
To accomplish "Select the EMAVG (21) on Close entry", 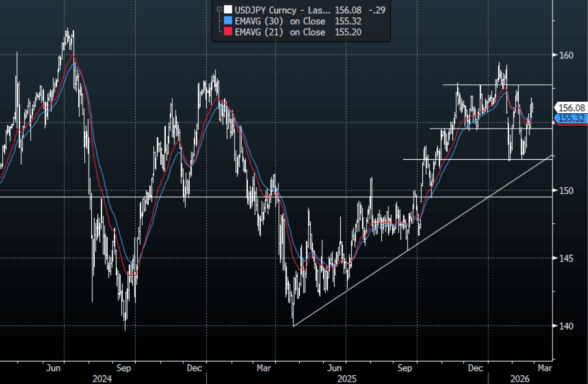I will tap(280, 32).
